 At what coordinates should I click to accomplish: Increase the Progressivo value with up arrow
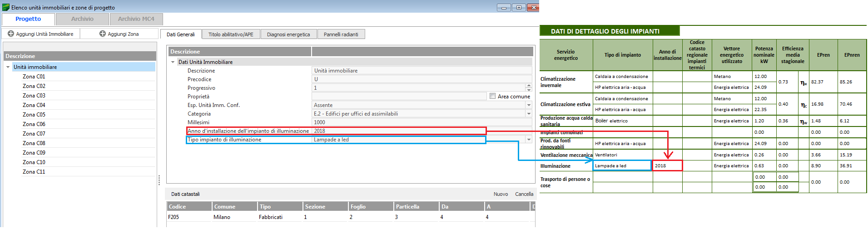tap(528, 86)
